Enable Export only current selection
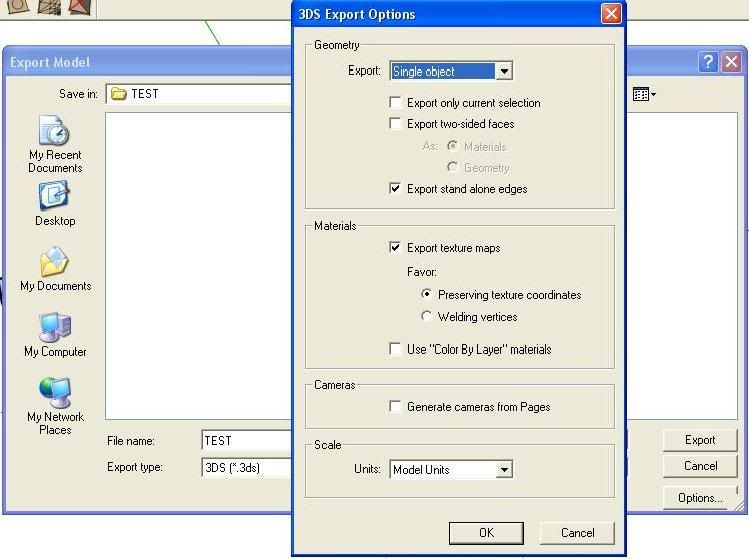This screenshot has width=749, height=559. coord(395,103)
